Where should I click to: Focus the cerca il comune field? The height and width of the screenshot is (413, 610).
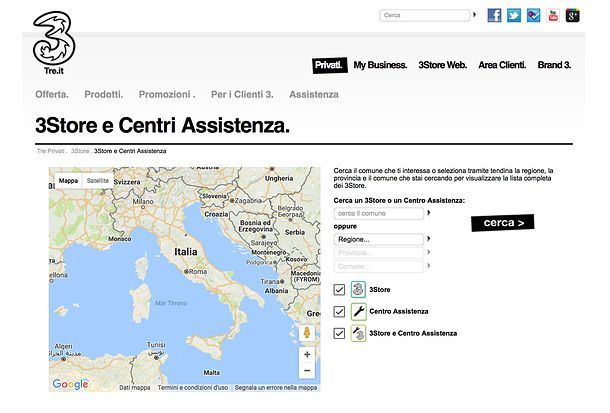point(379,214)
